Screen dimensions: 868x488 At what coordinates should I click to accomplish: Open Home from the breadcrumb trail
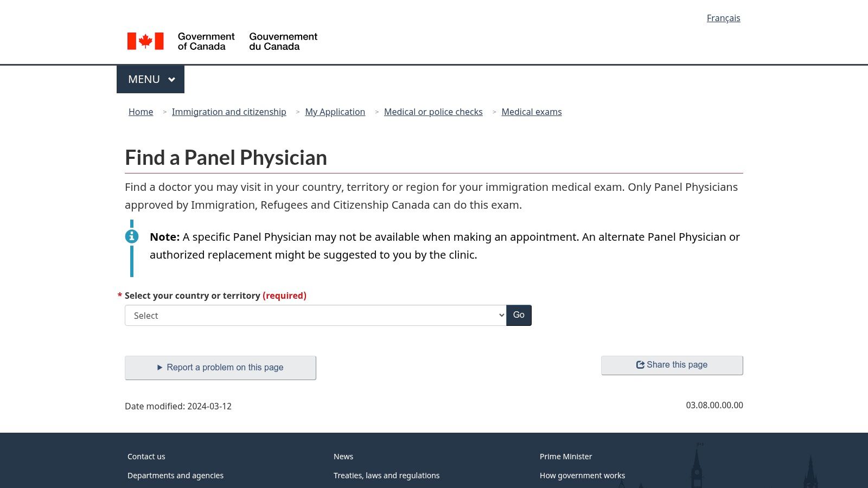pyautogui.click(x=141, y=112)
